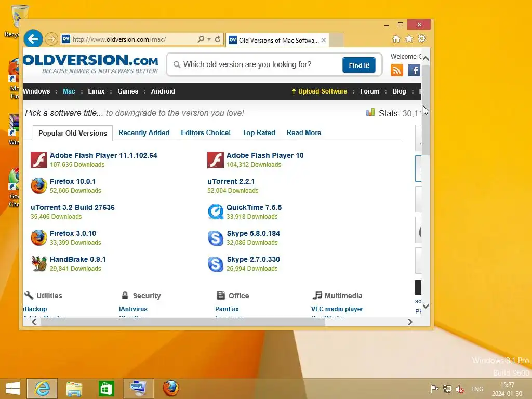Switch to the Popular Old Versions tab
The image size is (532, 399).
pos(73,133)
